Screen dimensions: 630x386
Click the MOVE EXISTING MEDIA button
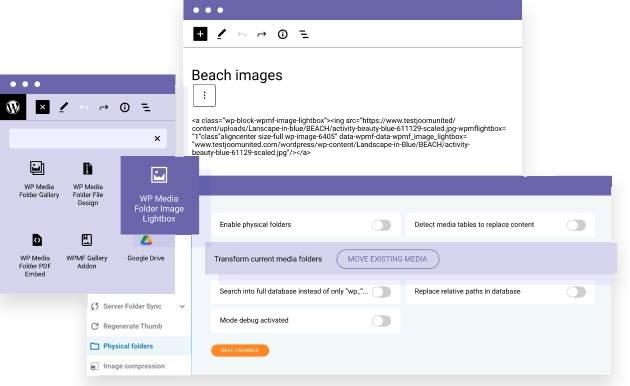coord(388,259)
